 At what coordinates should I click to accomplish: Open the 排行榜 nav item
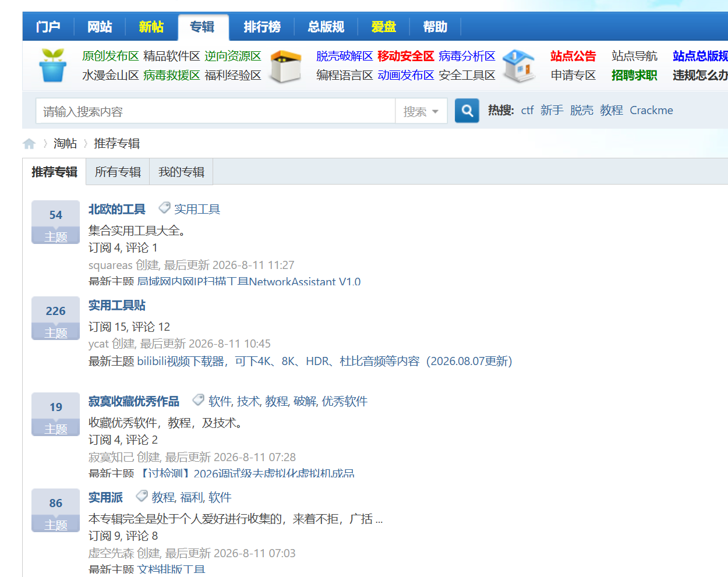click(262, 27)
